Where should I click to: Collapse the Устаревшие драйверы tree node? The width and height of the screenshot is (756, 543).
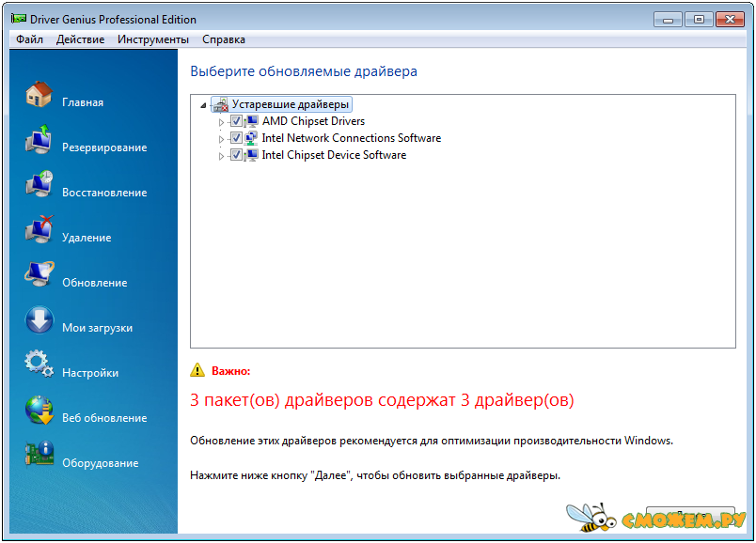(x=203, y=105)
